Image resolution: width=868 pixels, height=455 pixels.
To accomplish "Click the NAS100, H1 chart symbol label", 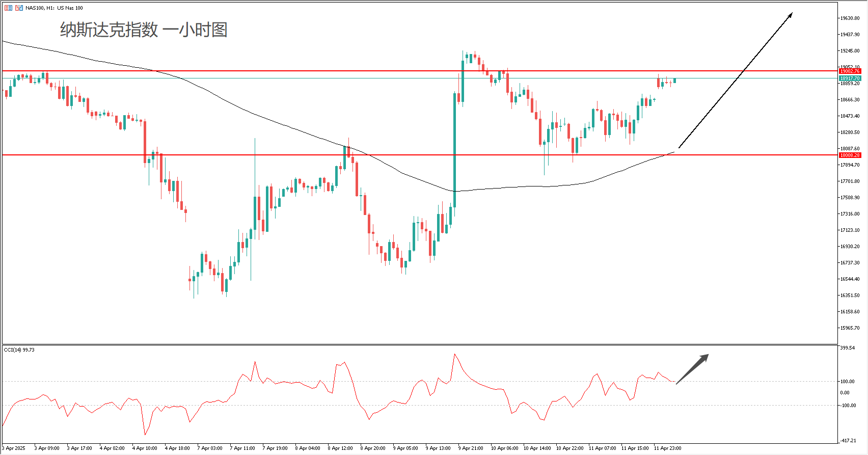I will click(x=54, y=8).
